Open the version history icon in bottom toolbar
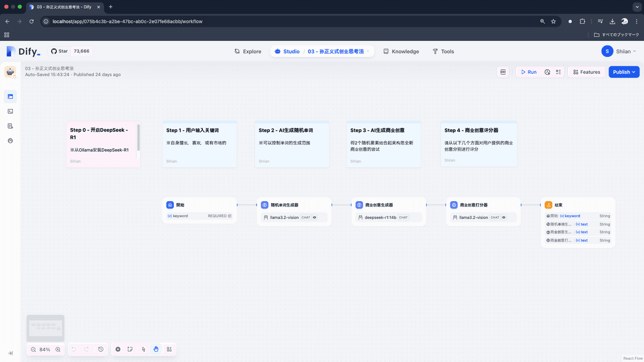644x362 pixels. (101, 349)
